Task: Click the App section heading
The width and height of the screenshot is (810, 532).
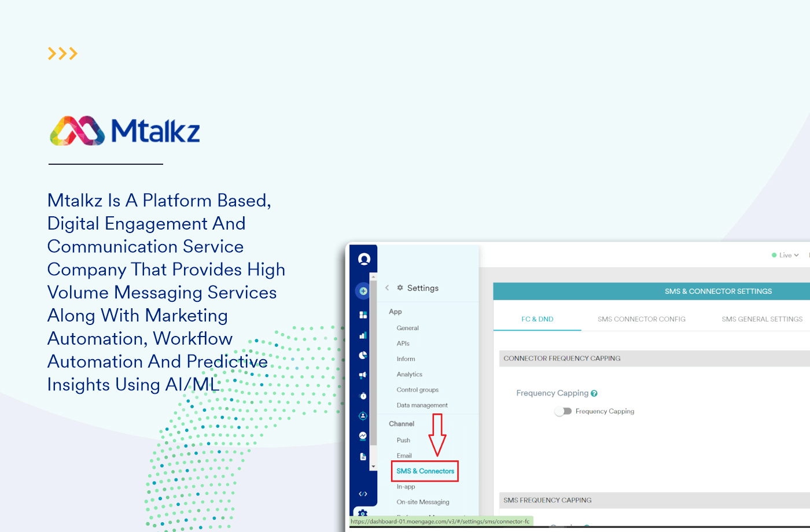Action: click(x=395, y=312)
